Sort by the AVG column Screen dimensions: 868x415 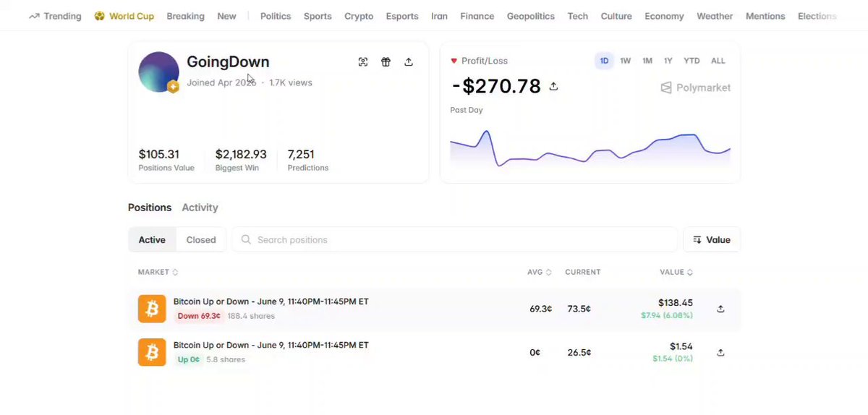[540, 273]
